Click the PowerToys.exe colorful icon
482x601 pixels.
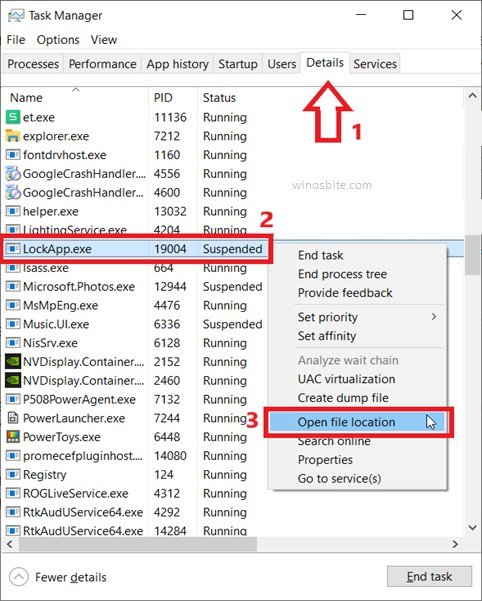click(x=13, y=437)
